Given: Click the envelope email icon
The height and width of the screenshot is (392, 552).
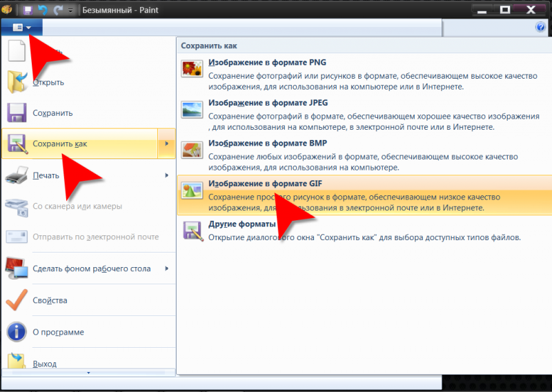Looking at the screenshot, I should (x=17, y=237).
